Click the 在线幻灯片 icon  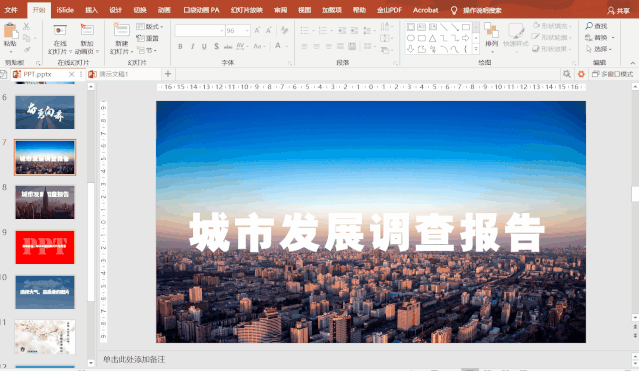(x=60, y=31)
